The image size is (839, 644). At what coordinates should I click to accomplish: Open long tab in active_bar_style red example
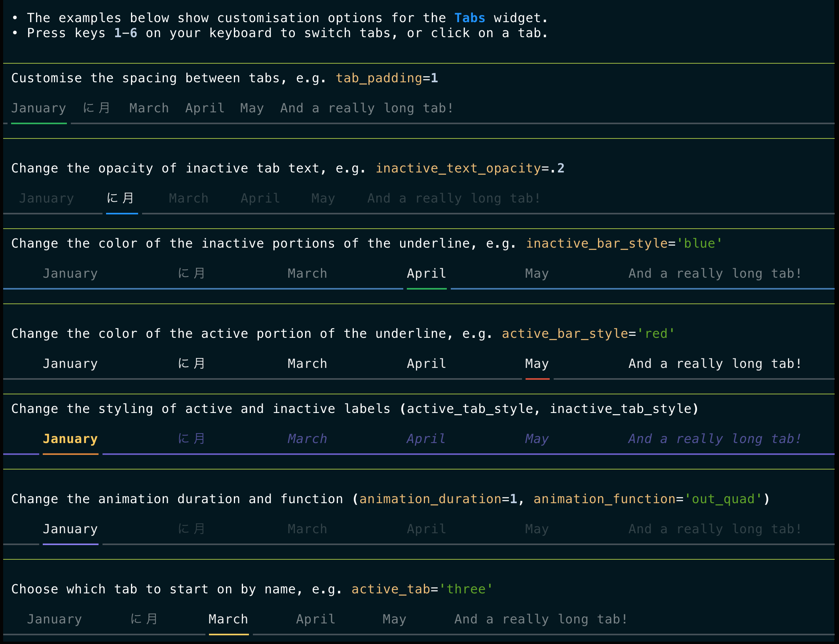715,364
